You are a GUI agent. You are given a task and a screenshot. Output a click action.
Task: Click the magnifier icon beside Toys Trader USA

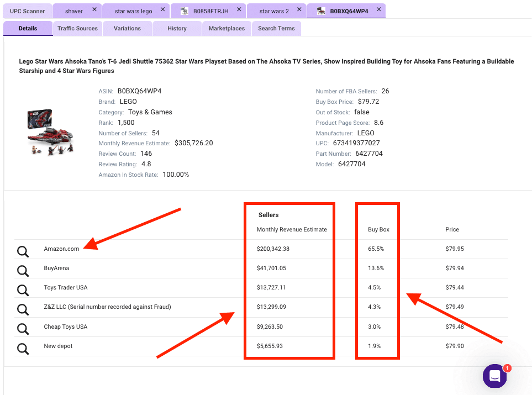tap(23, 290)
